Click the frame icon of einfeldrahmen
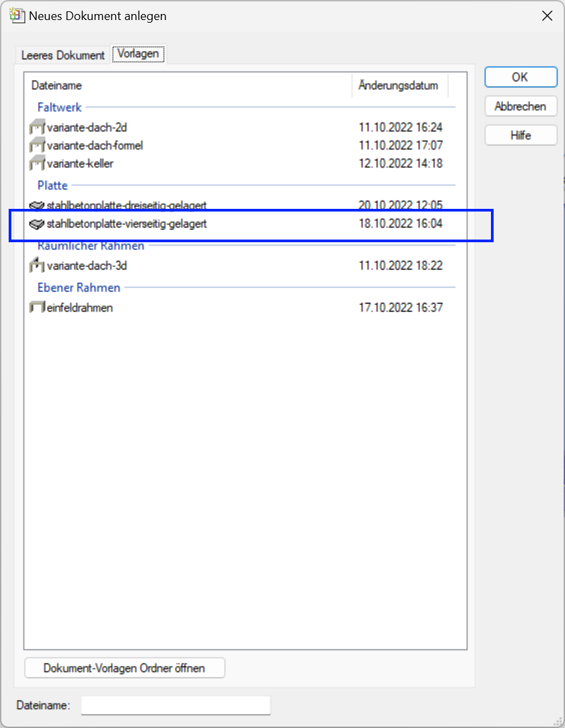 37,307
